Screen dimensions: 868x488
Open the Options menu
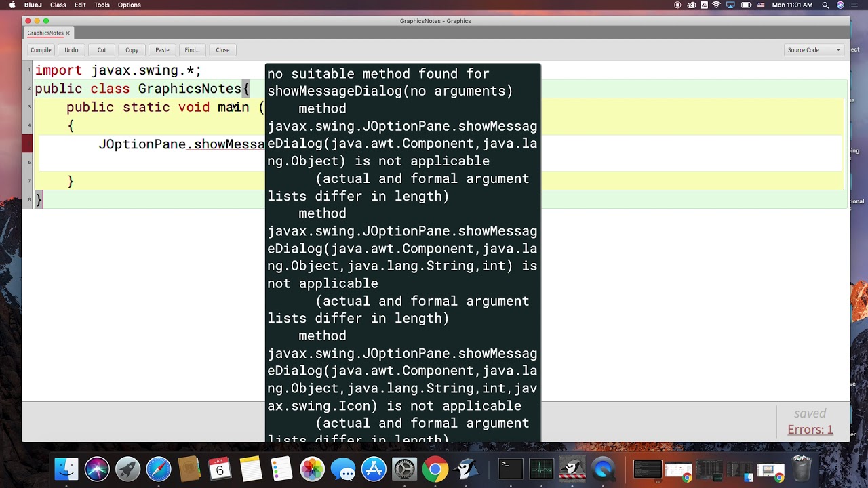point(130,5)
